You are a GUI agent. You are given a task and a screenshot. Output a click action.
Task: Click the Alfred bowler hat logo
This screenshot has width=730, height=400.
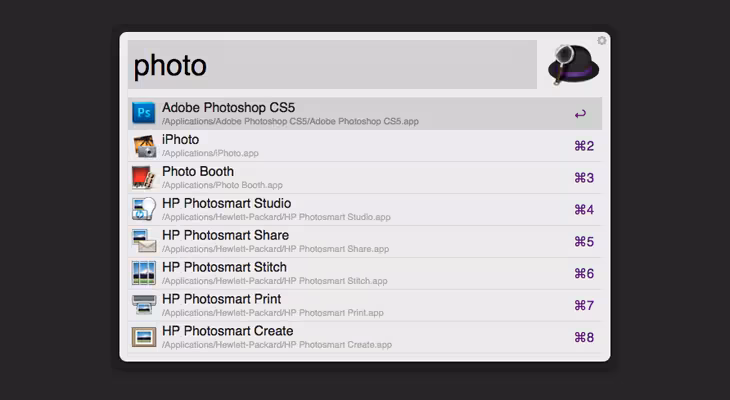tap(574, 65)
